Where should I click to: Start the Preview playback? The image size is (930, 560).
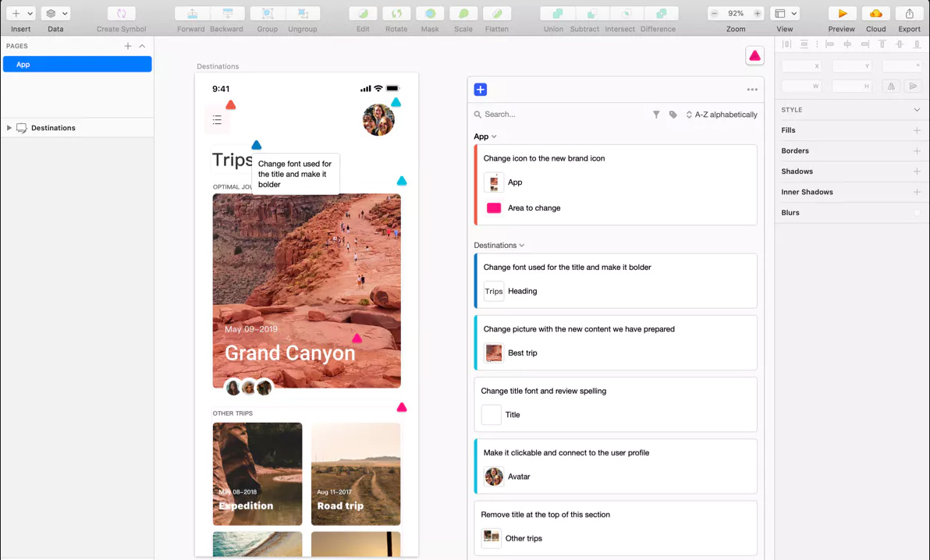(x=842, y=13)
